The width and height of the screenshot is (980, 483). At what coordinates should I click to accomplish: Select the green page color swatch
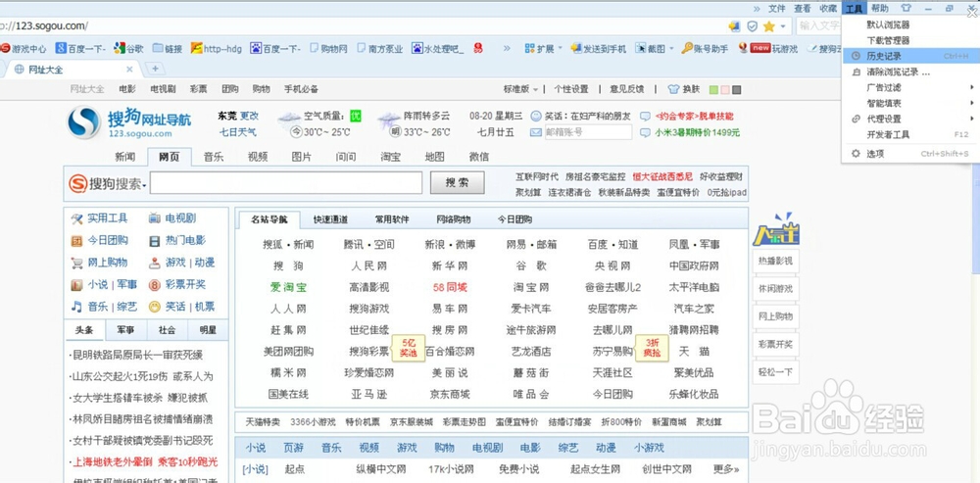tap(714, 89)
